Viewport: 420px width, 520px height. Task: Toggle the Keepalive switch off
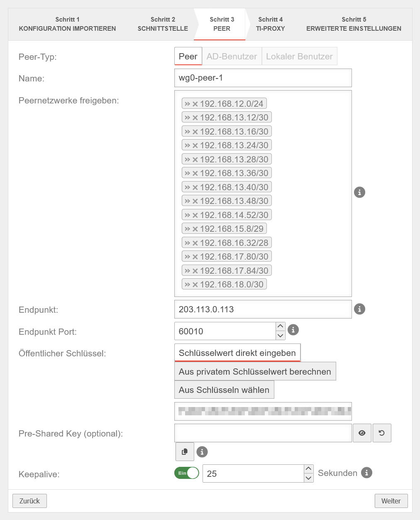point(187,473)
